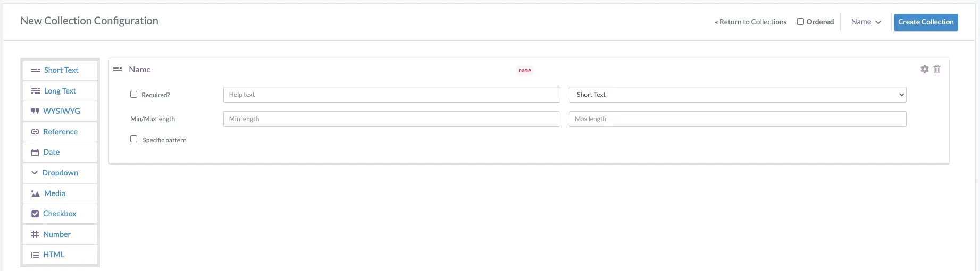Enable the Ordered checkbox
The height and width of the screenshot is (271, 980).
(800, 22)
